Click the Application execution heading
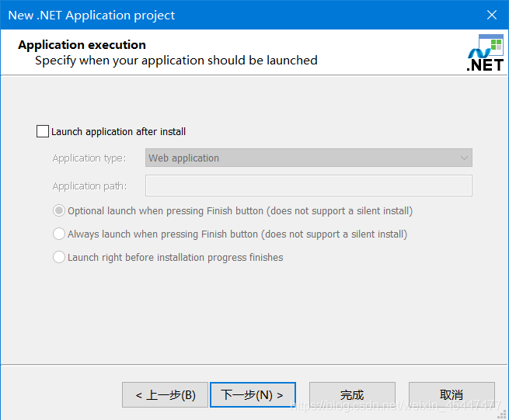Image resolution: width=509 pixels, height=420 pixels. [x=82, y=45]
